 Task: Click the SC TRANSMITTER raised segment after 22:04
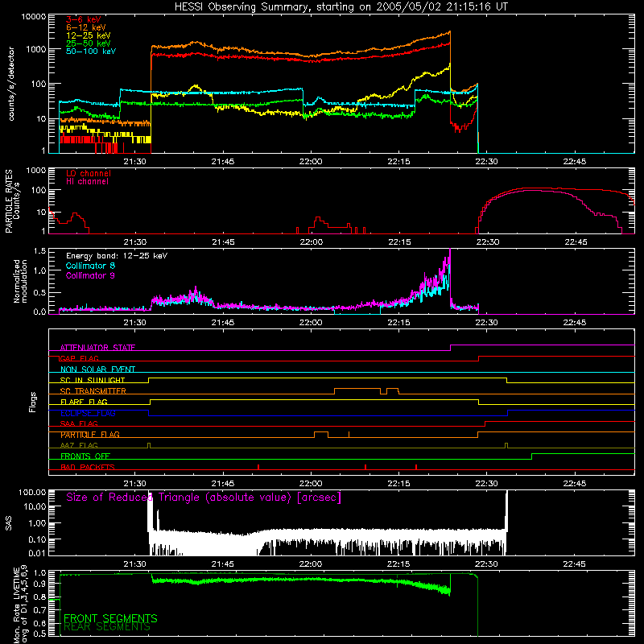357,388
